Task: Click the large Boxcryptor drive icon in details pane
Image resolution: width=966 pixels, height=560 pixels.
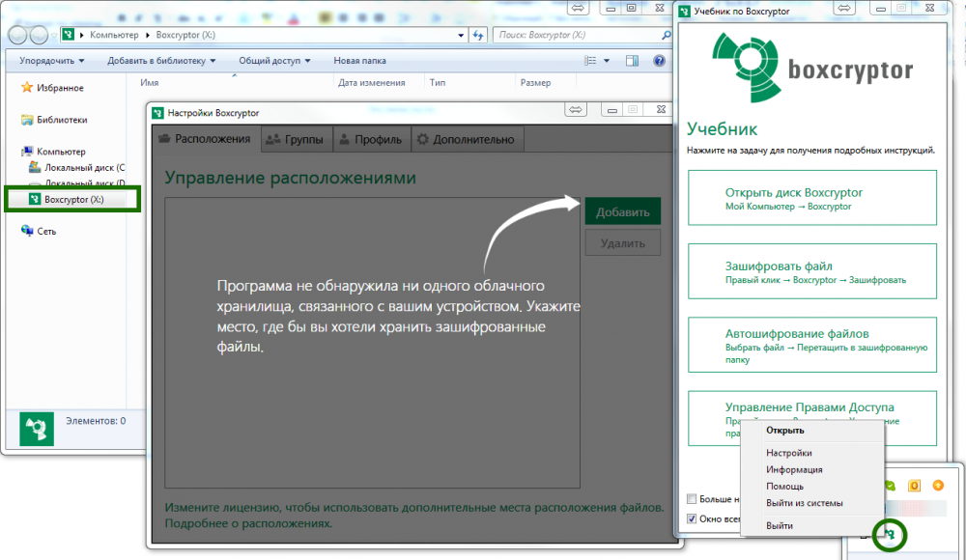Action: point(37,428)
